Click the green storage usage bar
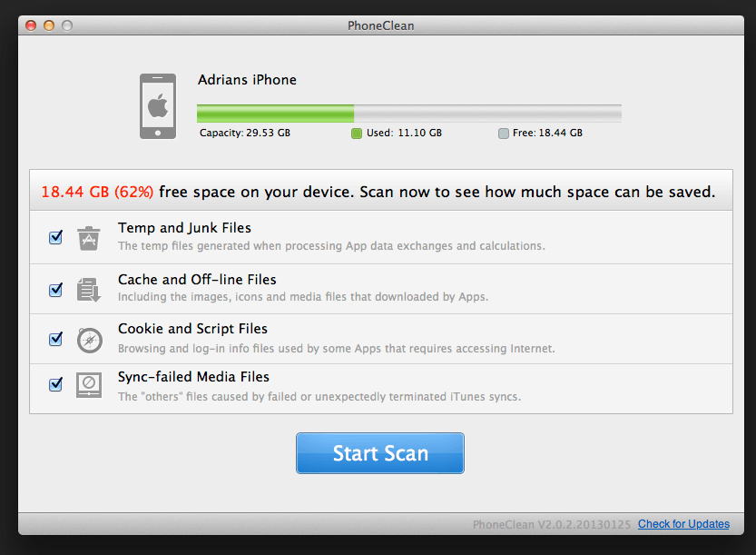The image size is (756, 555). click(x=275, y=114)
